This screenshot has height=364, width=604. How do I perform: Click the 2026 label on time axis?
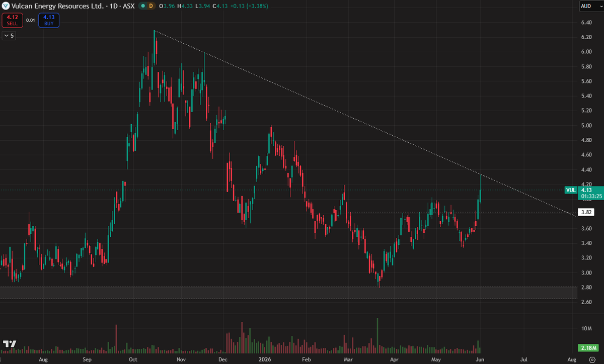tap(264, 360)
